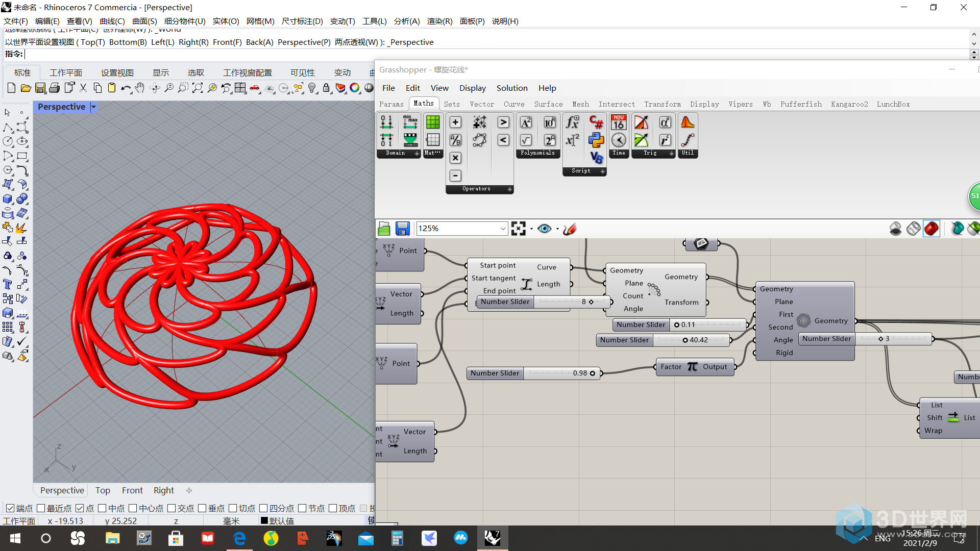Image resolution: width=980 pixels, height=551 pixels.
Task: Select the Pan hand tool
Action: click(140, 88)
